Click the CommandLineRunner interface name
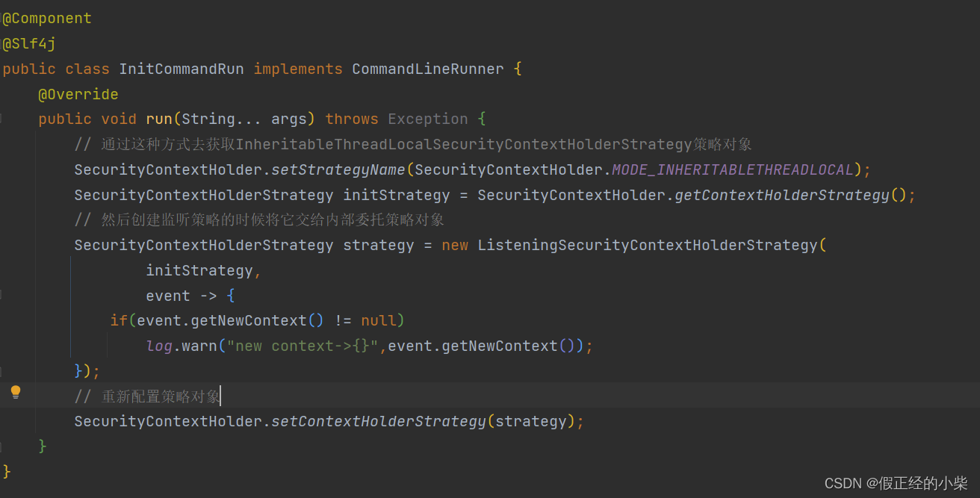The image size is (980, 498). pyautogui.click(x=427, y=68)
